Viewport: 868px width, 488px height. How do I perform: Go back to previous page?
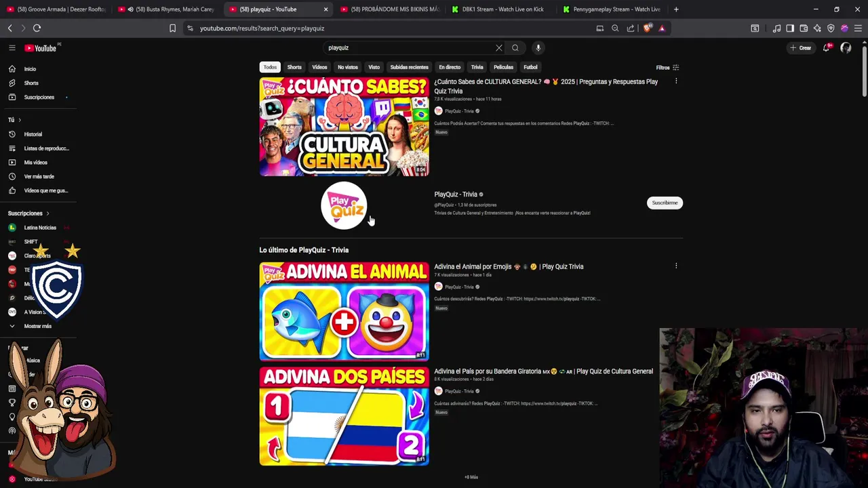[x=9, y=28]
